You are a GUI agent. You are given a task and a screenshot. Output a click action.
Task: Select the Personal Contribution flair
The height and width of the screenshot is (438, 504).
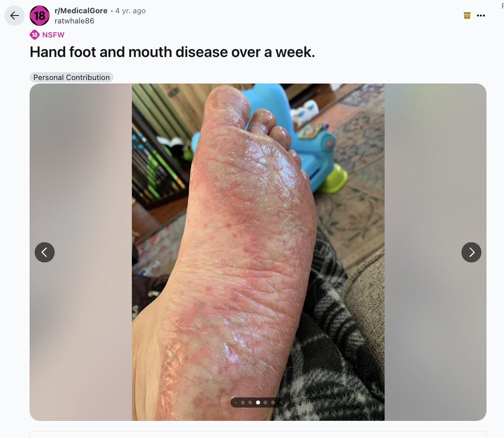[x=71, y=77]
